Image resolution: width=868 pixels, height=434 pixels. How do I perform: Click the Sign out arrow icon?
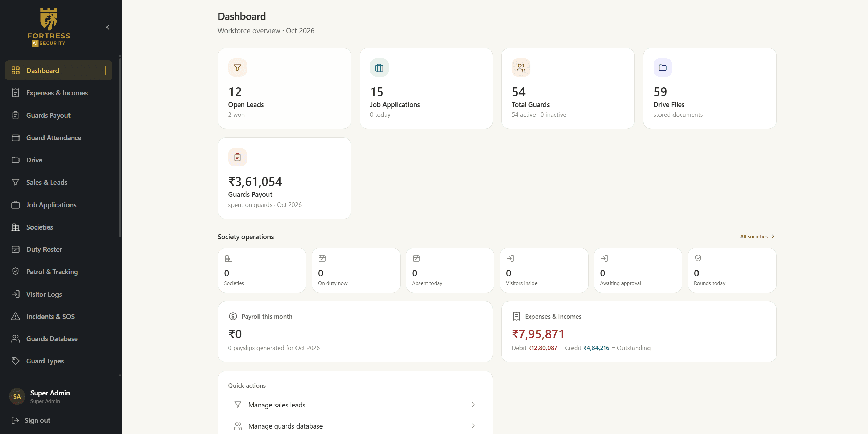(15, 420)
